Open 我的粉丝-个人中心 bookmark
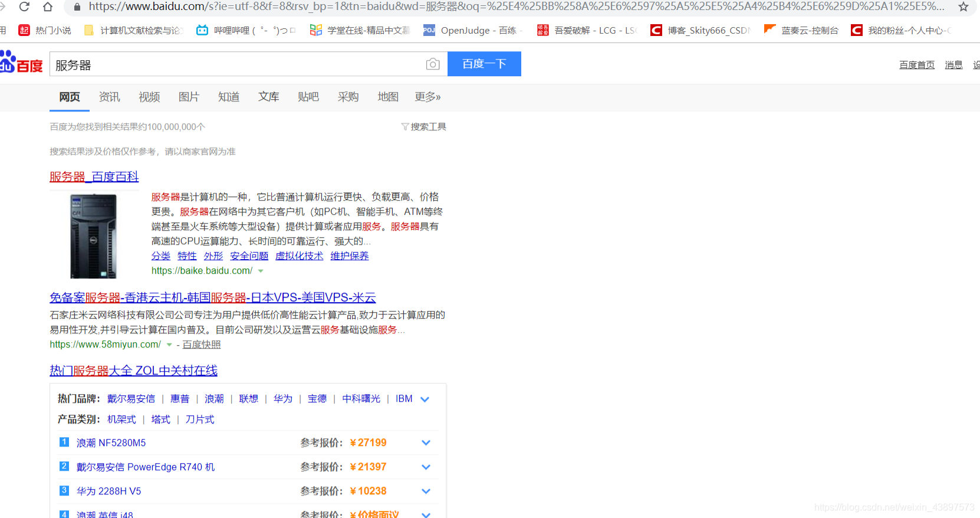Screen dimensions: 980x518 [x=901, y=30]
